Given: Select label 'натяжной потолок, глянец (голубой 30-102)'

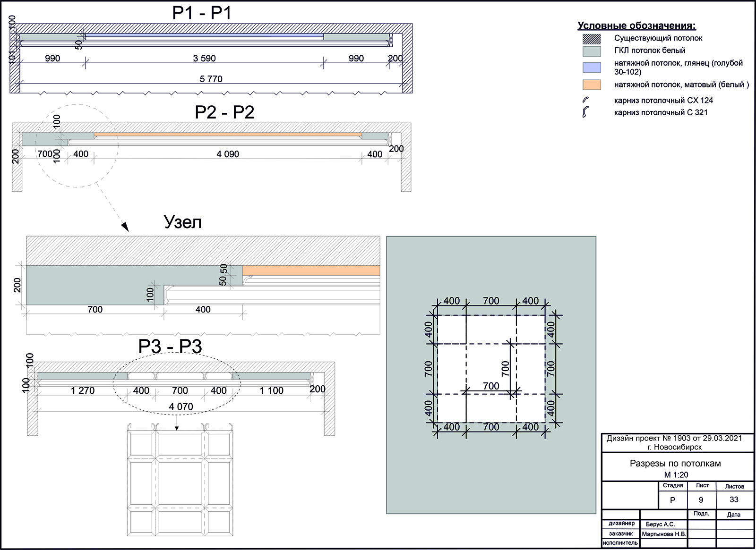Looking at the screenshot, I should [679, 67].
